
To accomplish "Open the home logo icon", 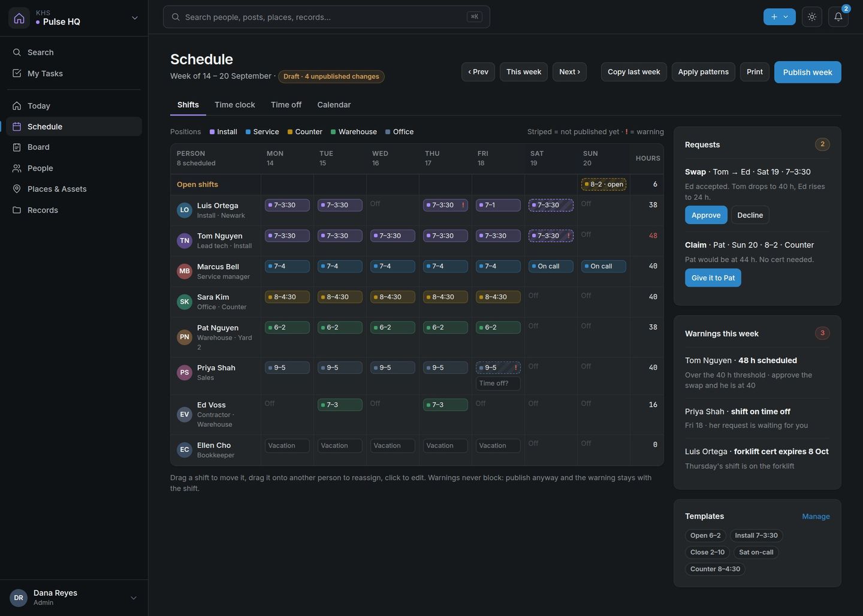I will coord(19,18).
